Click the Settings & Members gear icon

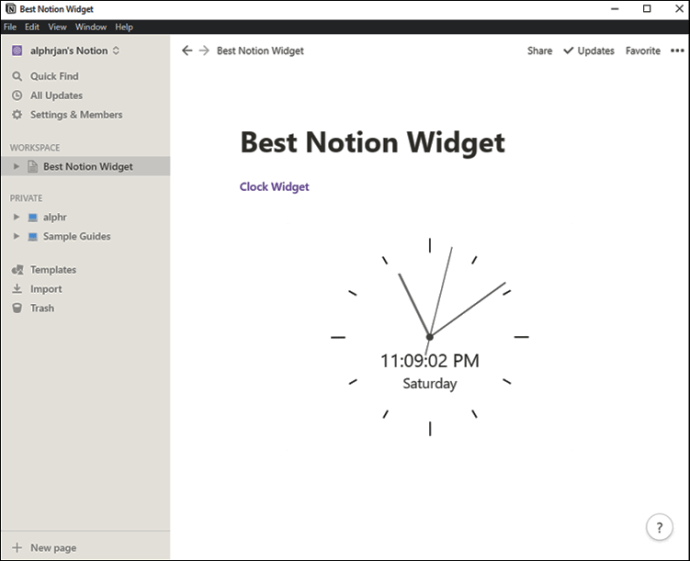click(17, 115)
